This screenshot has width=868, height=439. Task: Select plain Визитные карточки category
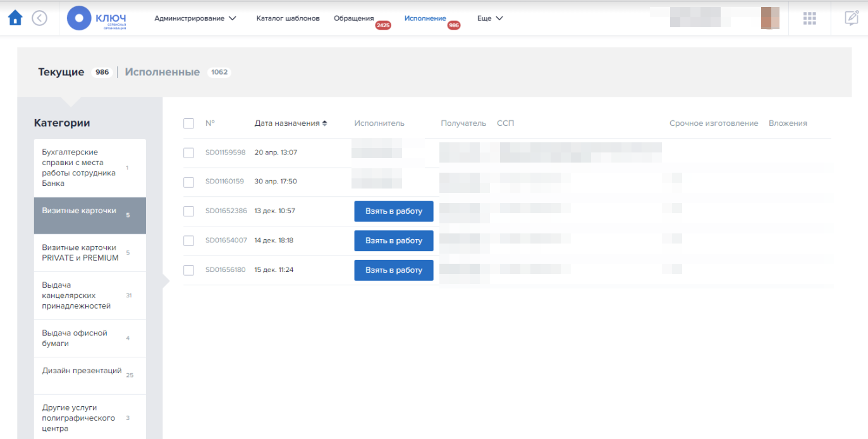coord(90,215)
